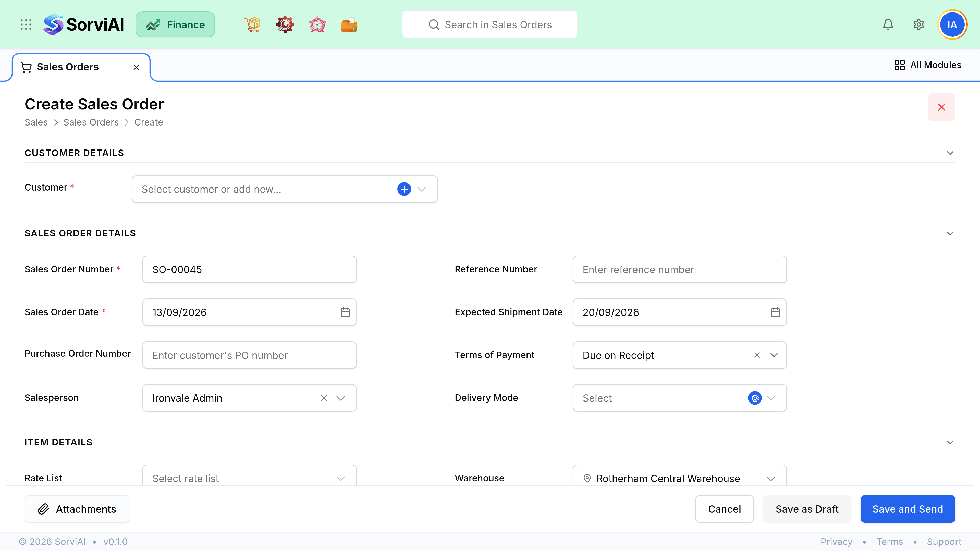Clear the Terms of Payment selection
980x551 pixels.
757,355
